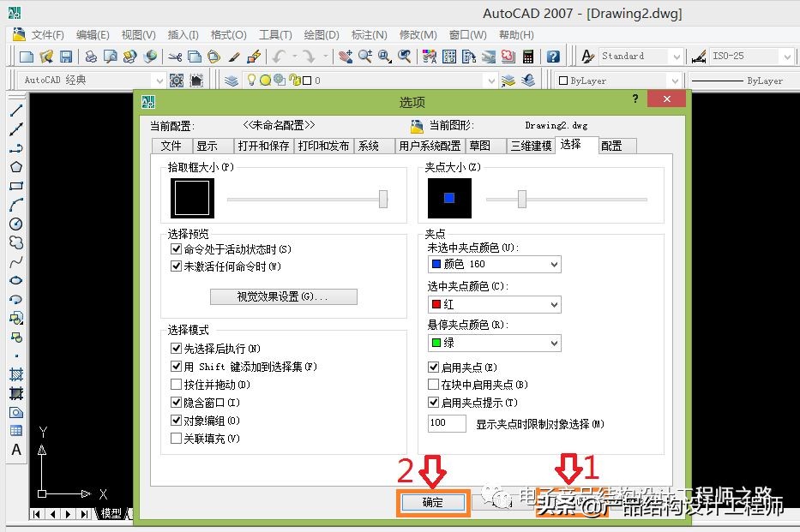Toggle 启用夹点提示 checkbox

coord(433,403)
